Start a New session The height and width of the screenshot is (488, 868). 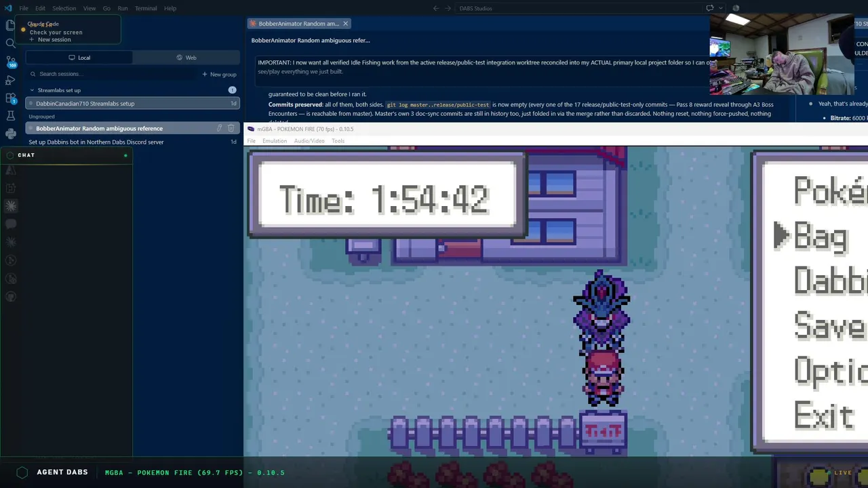[x=50, y=39]
